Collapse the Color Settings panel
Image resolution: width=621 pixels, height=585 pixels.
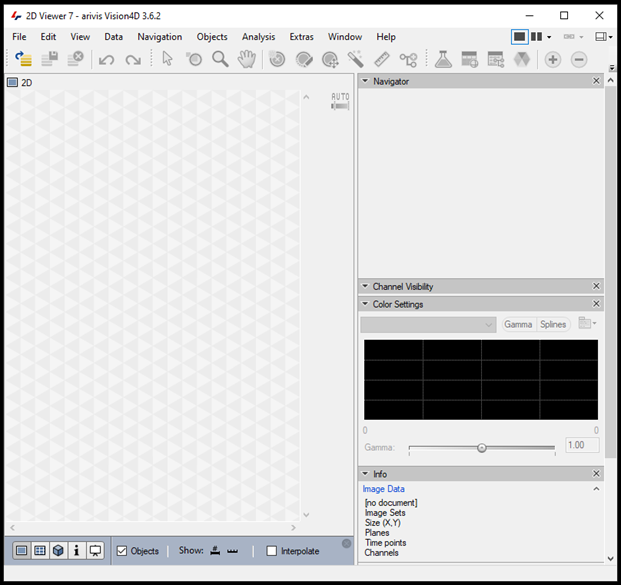point(365,304)
